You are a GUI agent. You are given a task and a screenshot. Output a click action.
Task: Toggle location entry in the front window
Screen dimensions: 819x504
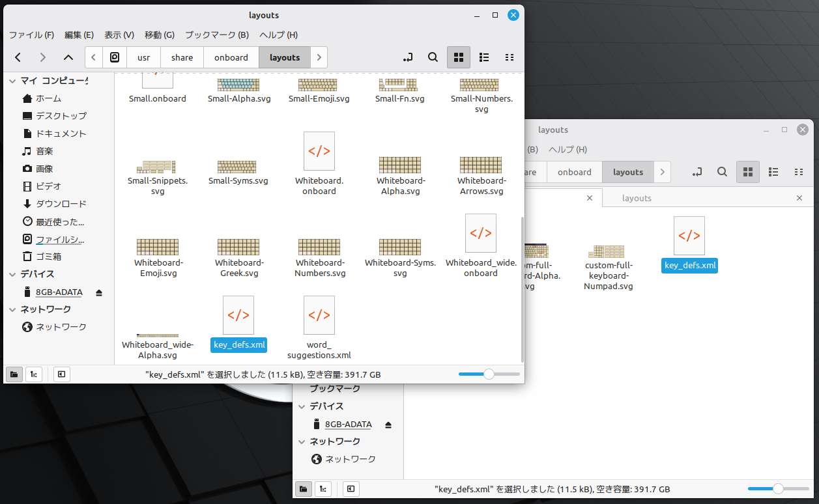(408, 57)
